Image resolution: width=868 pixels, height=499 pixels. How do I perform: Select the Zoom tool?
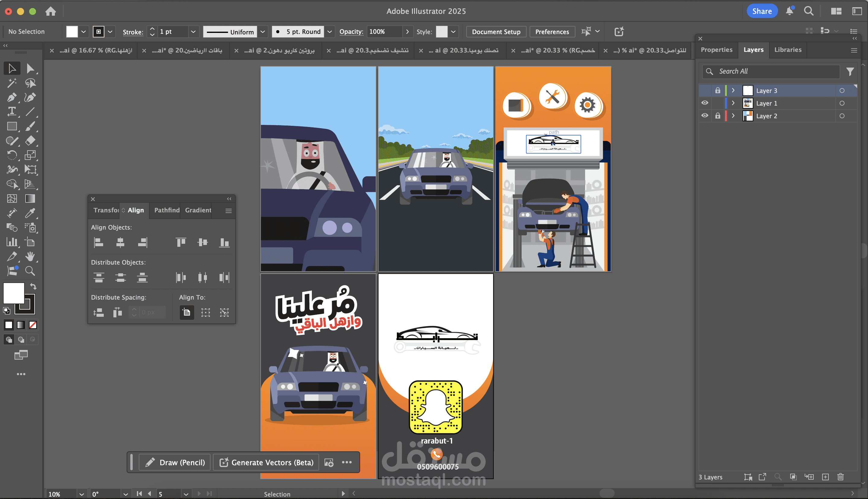click(x=30, y=271)
